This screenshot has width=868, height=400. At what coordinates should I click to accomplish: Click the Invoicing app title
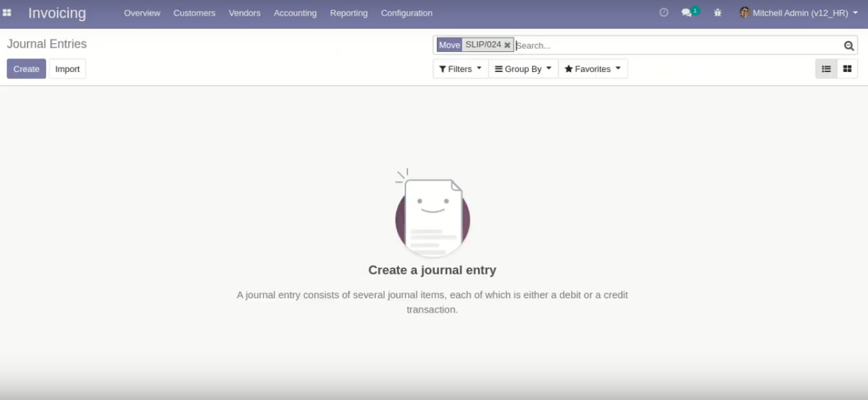click(x=57, y=13)
